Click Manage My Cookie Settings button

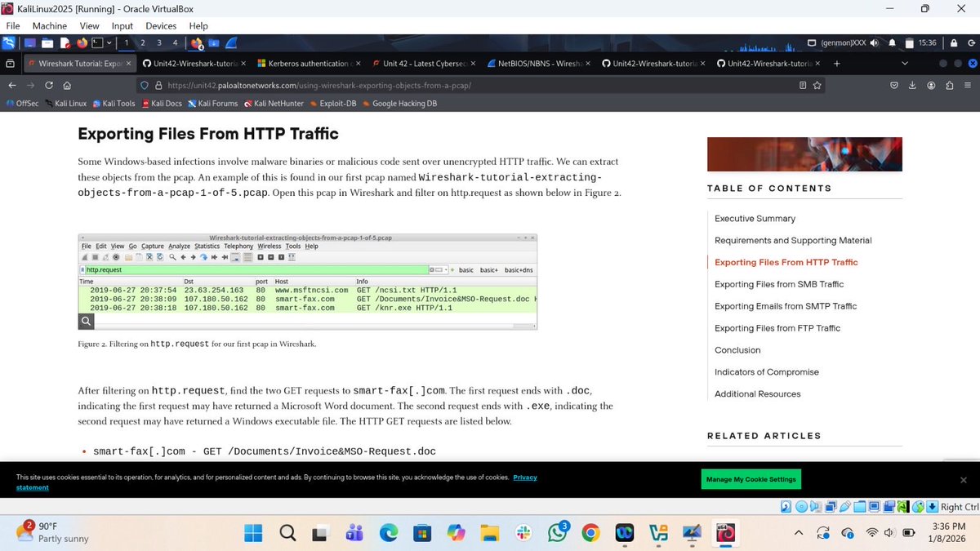751,479
